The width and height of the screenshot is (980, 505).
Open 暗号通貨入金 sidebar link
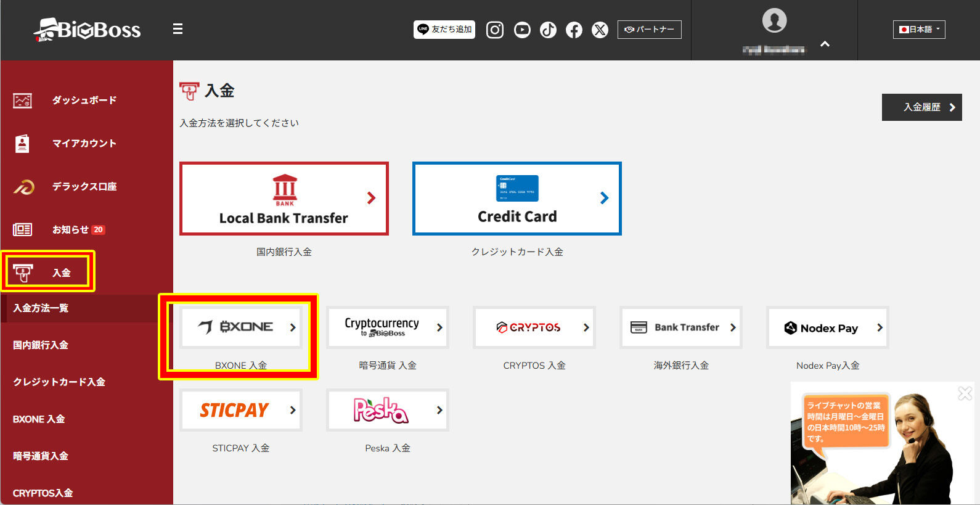click(x=41, y=456)
